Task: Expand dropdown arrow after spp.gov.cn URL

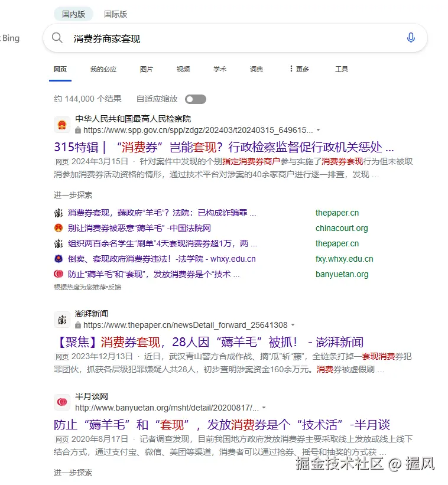Action: pos(319,130)
